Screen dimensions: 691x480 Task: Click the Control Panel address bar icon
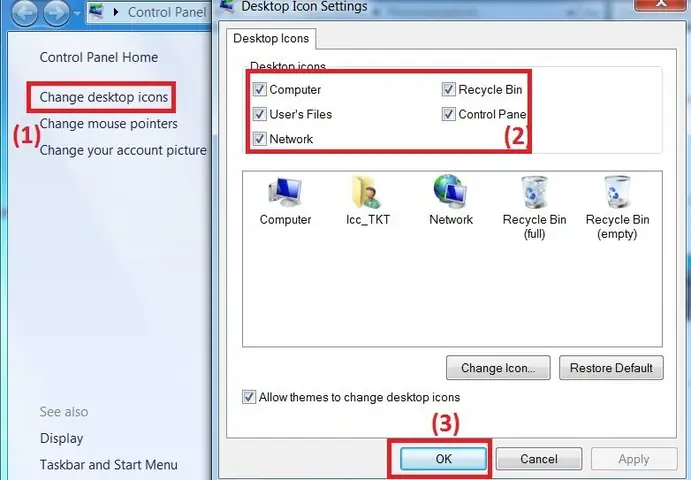click(x=96, y=12)
